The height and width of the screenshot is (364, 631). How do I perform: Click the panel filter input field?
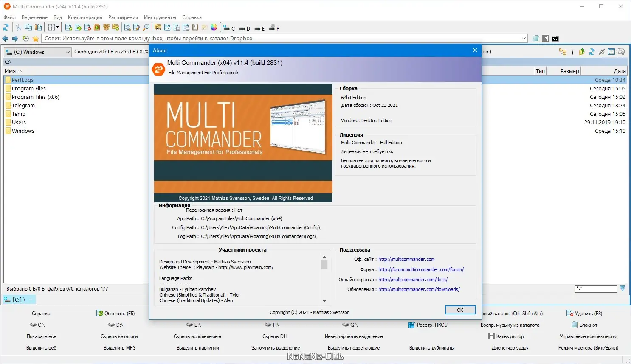596,288
